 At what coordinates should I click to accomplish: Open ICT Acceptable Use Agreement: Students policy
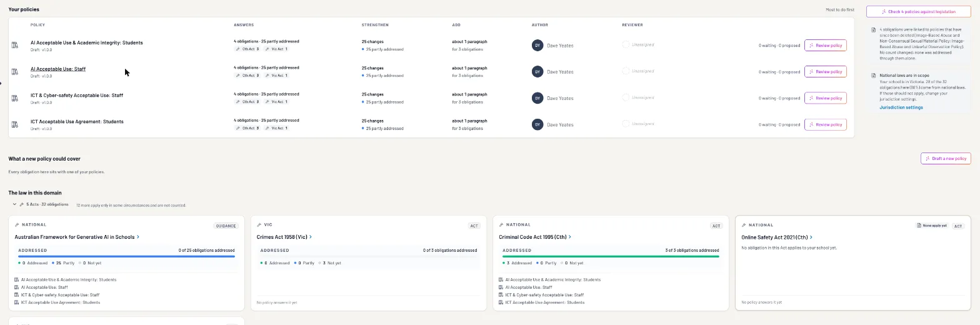tap(77, 122)
